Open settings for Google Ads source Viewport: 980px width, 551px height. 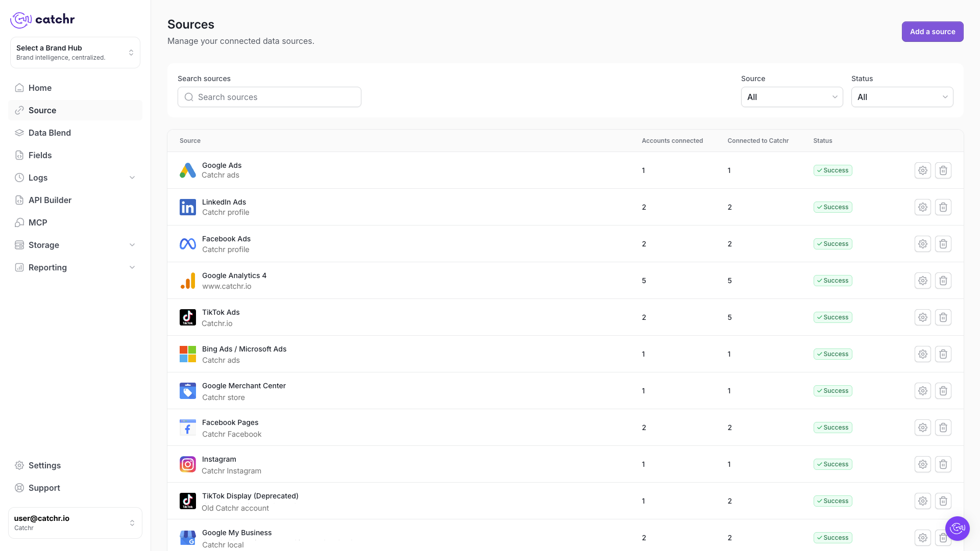point(923,170)
